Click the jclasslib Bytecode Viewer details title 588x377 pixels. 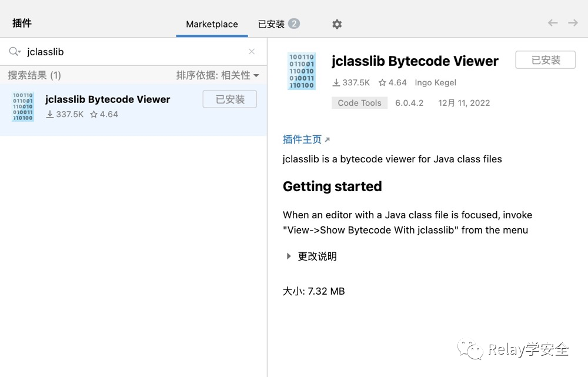(x=415, y=61)
